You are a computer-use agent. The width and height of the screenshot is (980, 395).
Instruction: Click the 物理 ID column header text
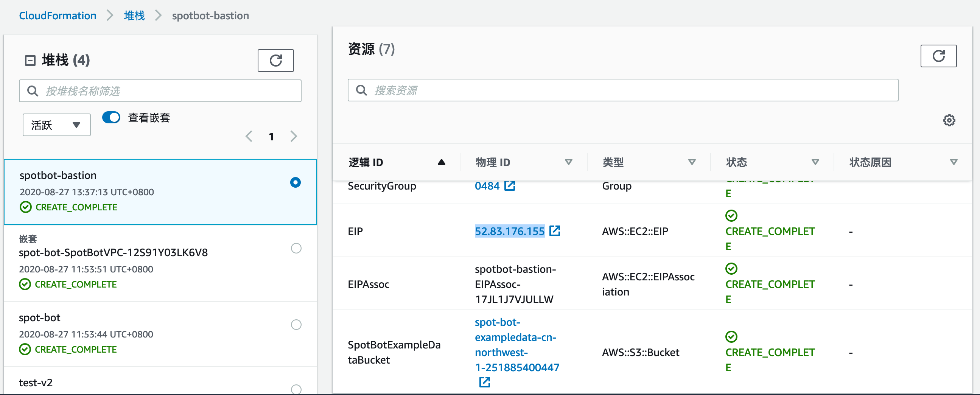[493, 162]
